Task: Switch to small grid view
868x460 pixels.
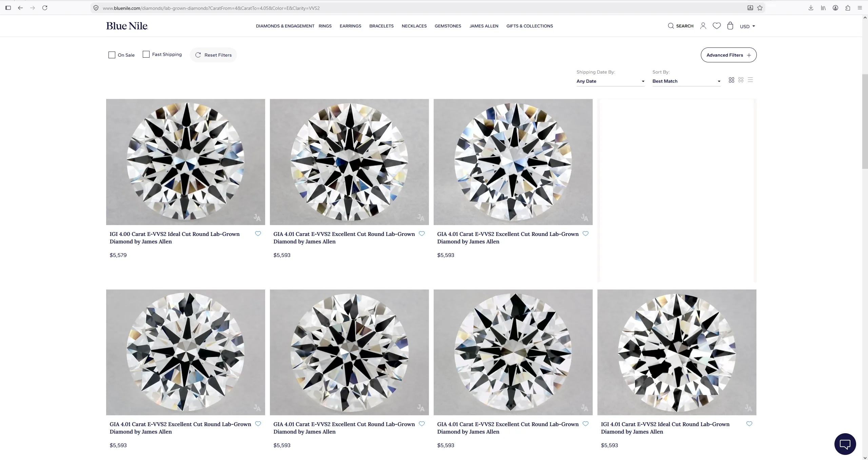Action: [x=741, y=80]
